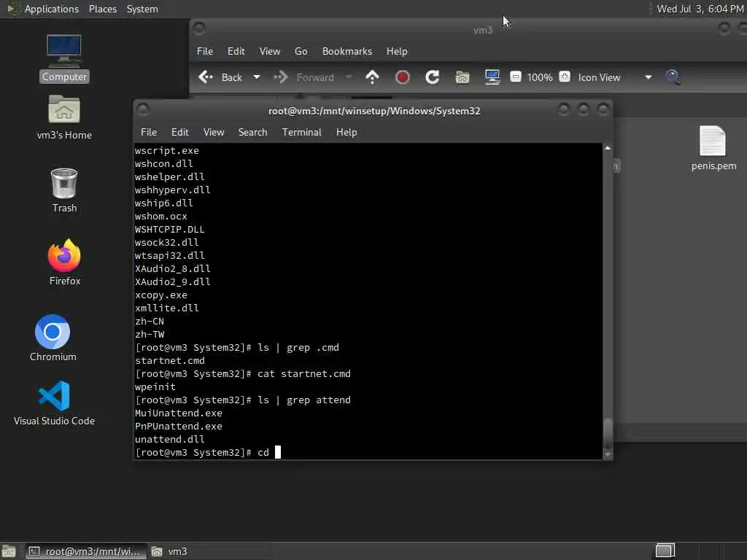
Task: Open the terminal View menu
Action: 214,133
